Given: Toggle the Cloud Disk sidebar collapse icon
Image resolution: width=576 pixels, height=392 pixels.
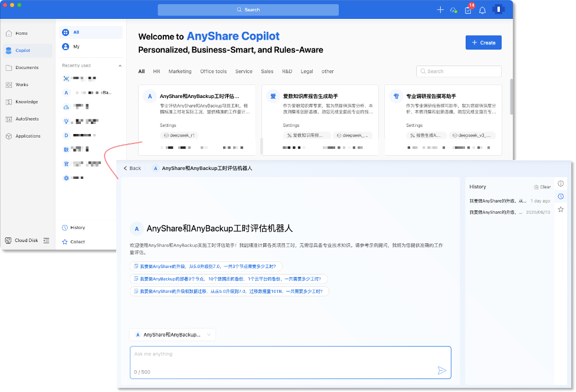Looking at the screenshot, I should [47, 240].
